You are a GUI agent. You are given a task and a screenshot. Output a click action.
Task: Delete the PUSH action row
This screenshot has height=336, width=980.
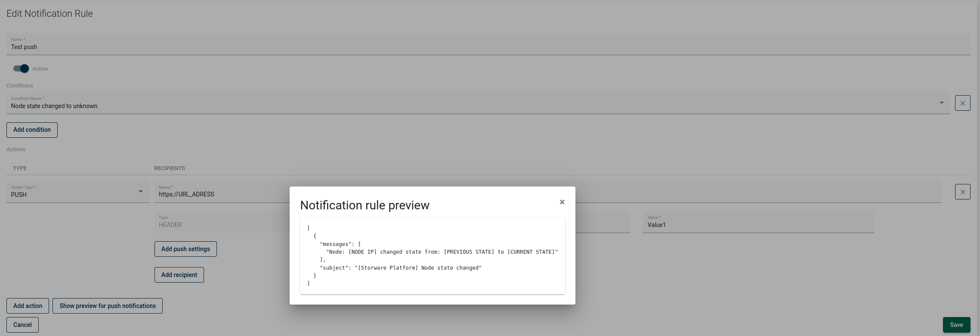click(962, 192)
